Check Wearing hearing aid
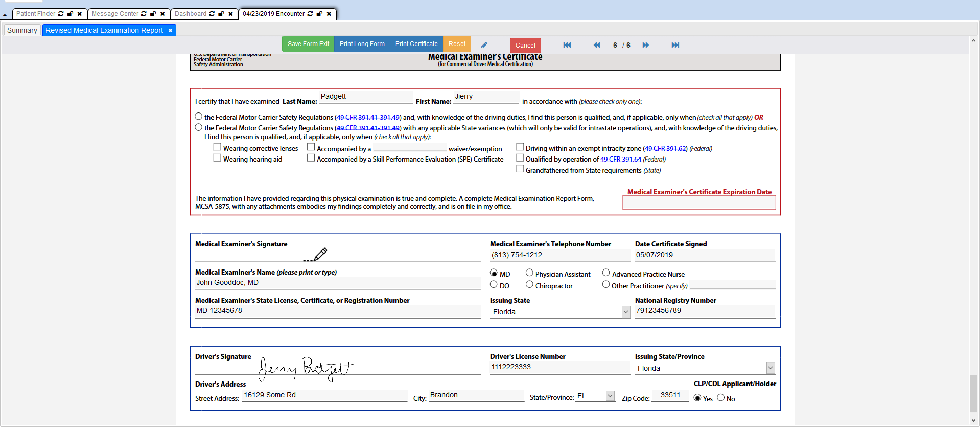 coord(217,157)
